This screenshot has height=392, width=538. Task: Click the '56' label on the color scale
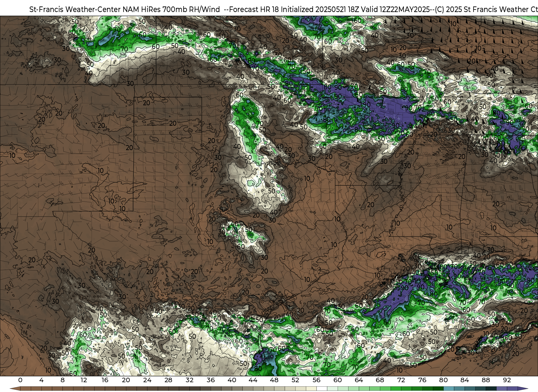317,380
